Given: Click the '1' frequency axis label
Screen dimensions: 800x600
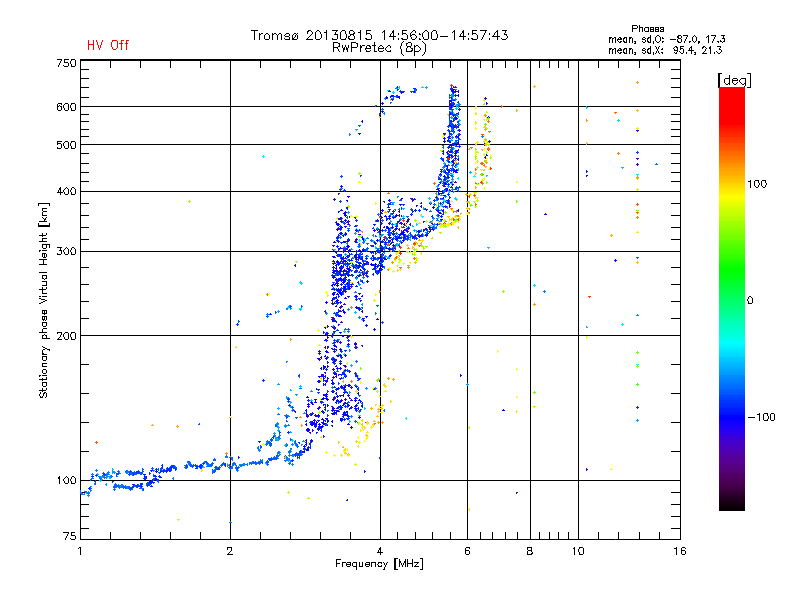Looking at the screenshot, I should coord(80,551).
